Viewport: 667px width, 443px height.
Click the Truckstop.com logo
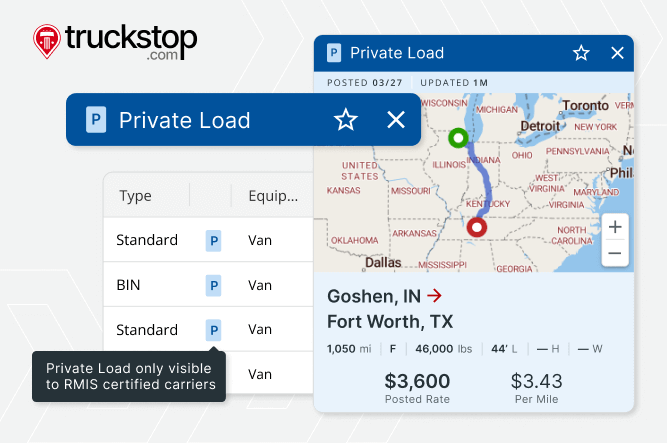point(114,43)
